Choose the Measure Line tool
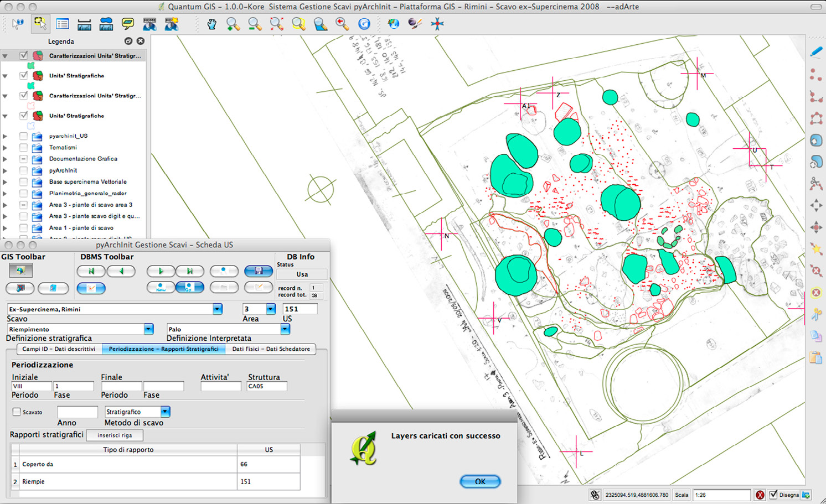This screenshot has width=826, height=504. pyautogui.click(x=84, y=24)
